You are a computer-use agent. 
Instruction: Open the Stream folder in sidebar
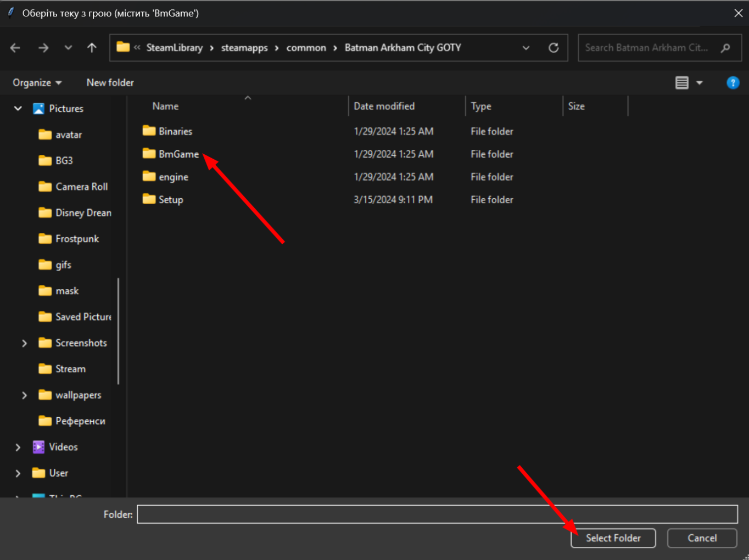70,369
